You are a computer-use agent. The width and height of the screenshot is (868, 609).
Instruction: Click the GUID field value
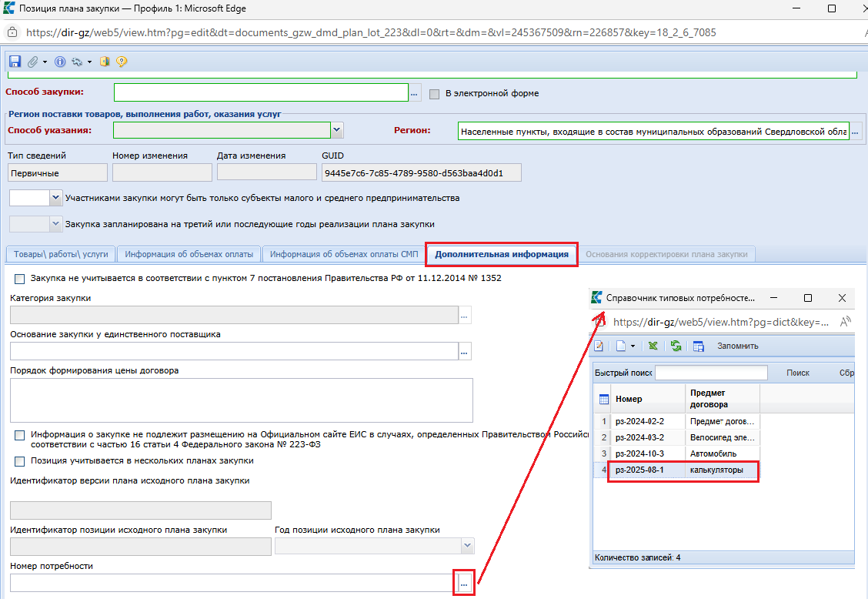pos(421,172)
